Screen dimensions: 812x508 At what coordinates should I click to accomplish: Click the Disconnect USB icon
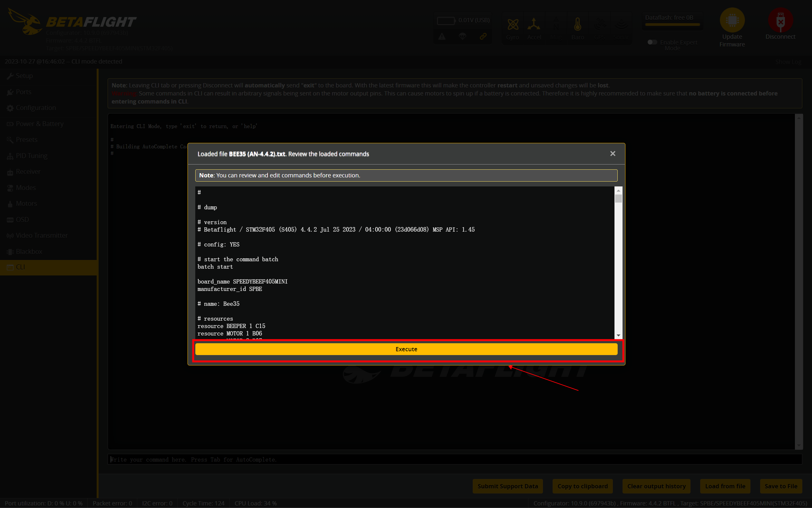point(780,20)
